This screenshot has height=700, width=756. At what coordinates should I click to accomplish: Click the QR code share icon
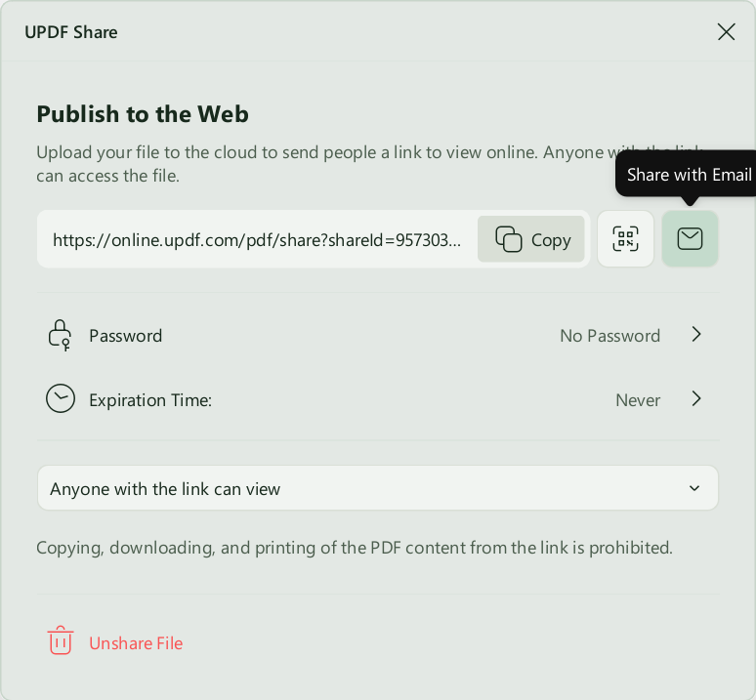[625, 238]
